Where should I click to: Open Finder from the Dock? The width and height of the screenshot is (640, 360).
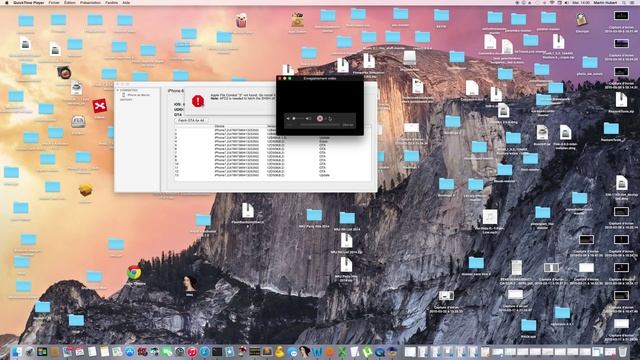[x=17, y=352]
